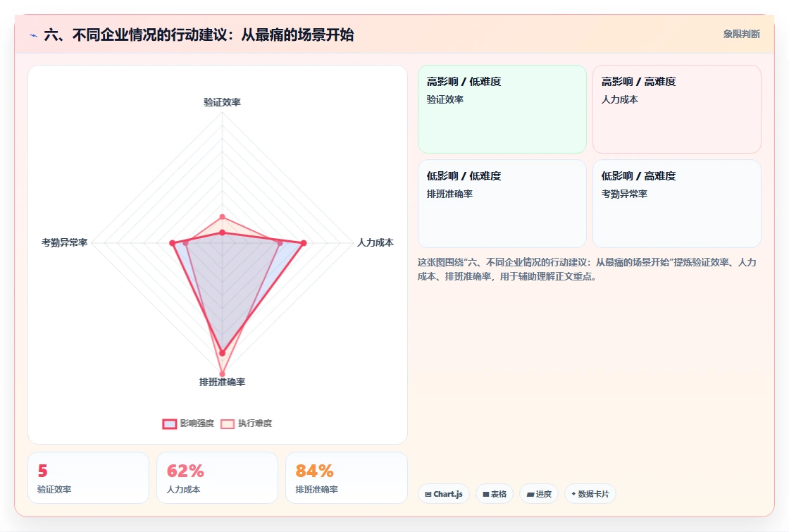The image size is (789, 532).
Task: Select the 数据卡片 tag
Action: tap(590, 494)
